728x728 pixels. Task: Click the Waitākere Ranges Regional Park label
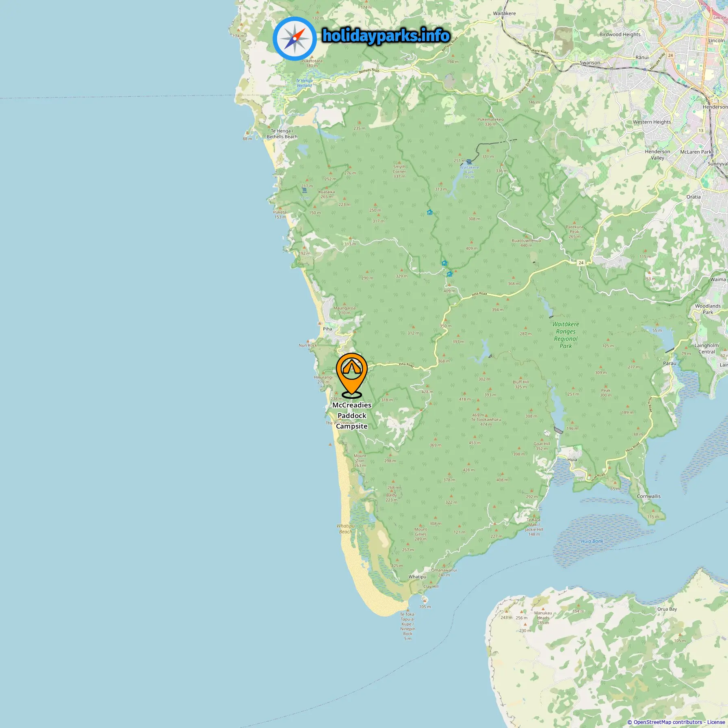click(x=565, y=335)
